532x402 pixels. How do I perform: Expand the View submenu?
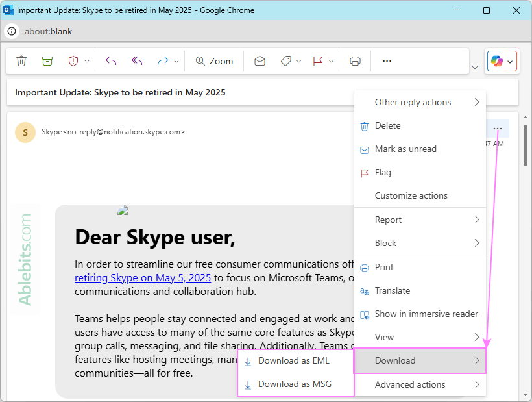coord(420,337)
